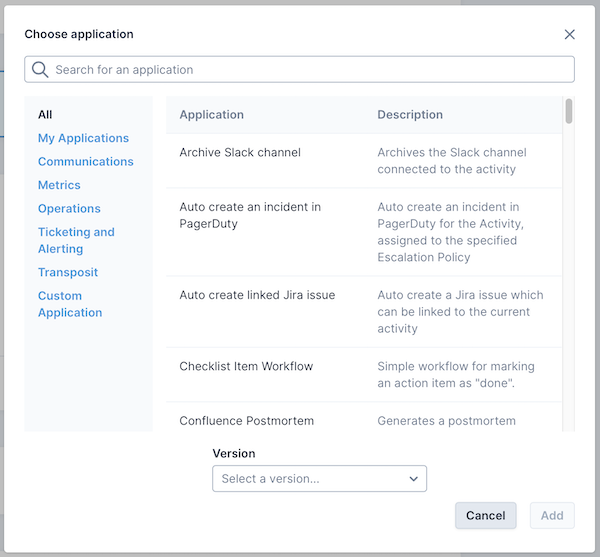Show the Metrics category
The image size is (600, 557).
coord(59,185)
